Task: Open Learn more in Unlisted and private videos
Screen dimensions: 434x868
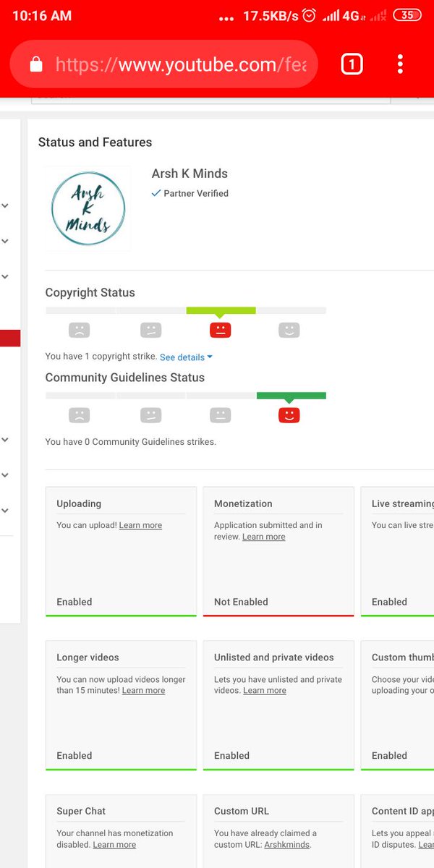Action: click(265, 691)
